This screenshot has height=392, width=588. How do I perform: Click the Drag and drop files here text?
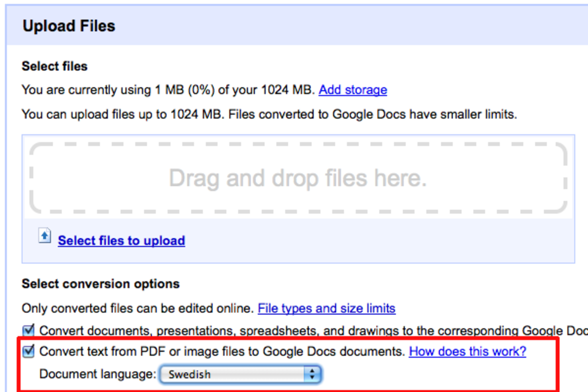coord(298,178)
